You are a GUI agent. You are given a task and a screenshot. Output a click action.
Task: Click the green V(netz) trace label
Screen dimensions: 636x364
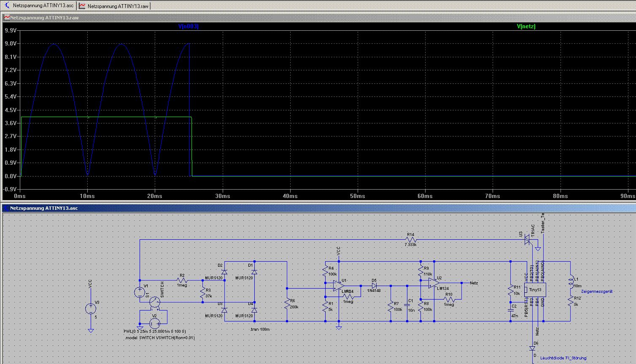526,27
